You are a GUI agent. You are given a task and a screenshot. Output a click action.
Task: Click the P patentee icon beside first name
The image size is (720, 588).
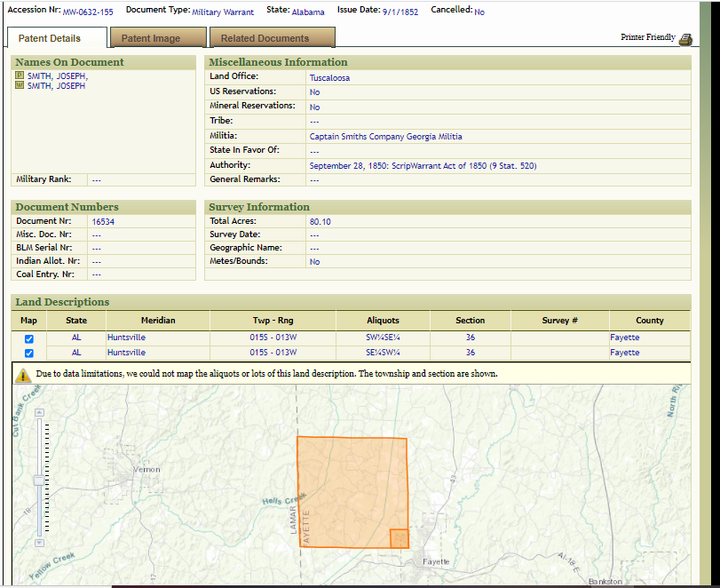coord(20,76)
